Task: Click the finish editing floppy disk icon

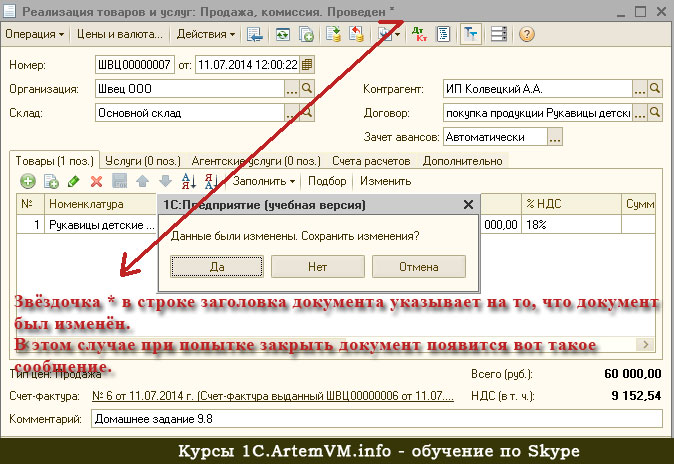Action: [119, 181]
